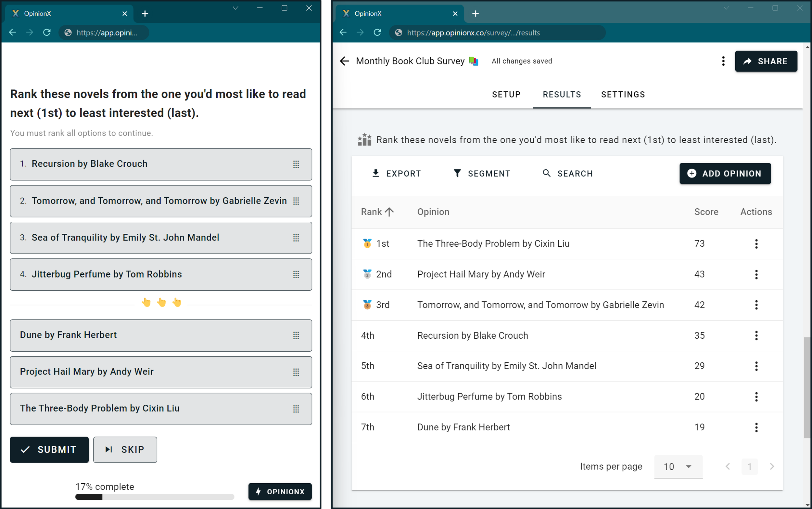Screen dimensions: 812x509
Task: Click 'All changes saved' status text
Action: (x=522, y=61)
